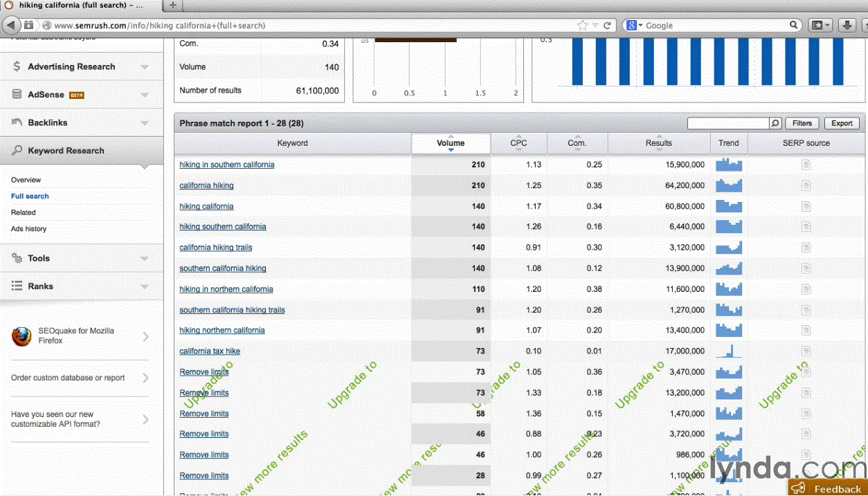Reload the page using refresh icon
The height and width of the screenshot is (496, 868).
[607, 25]
